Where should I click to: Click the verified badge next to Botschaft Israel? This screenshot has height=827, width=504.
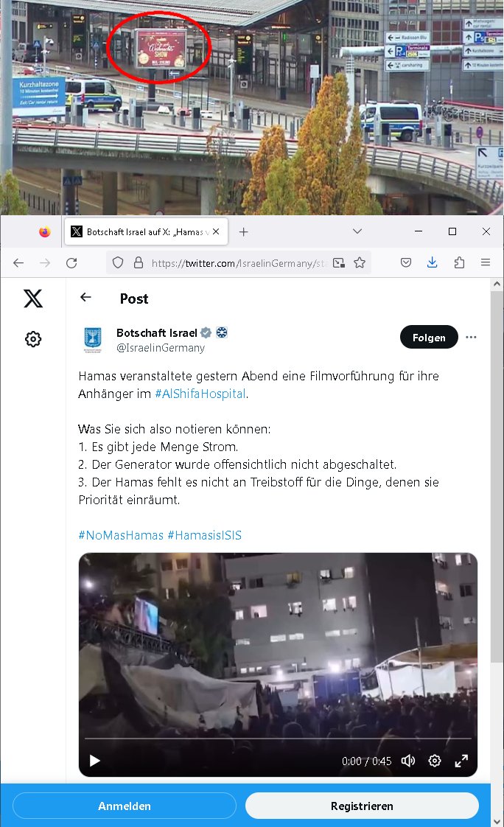coord(206,333)
